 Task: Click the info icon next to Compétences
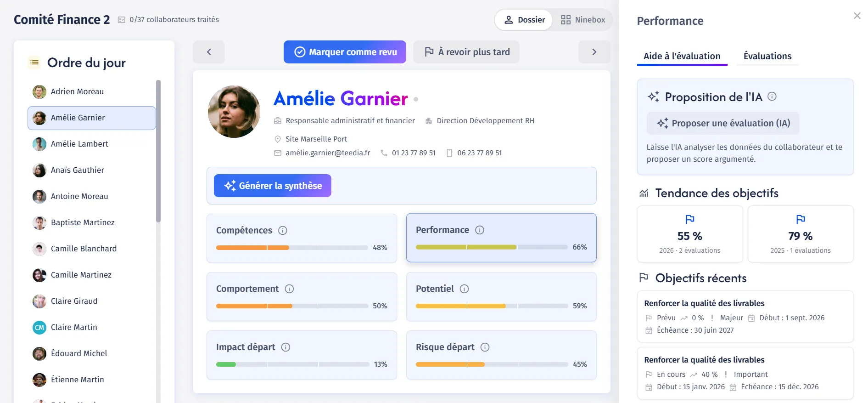[283, 231]
